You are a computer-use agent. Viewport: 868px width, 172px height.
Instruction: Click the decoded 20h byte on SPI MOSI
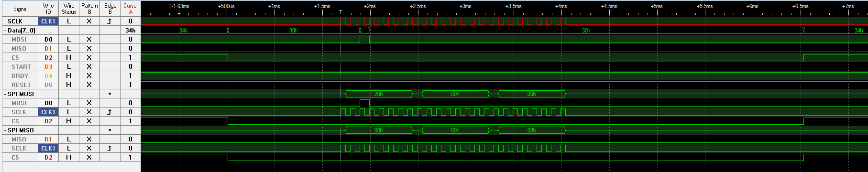[379, 94]
